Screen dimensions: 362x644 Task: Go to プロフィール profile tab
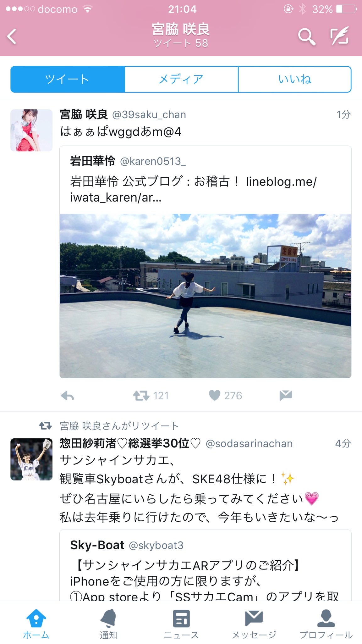tap(326, 623)
